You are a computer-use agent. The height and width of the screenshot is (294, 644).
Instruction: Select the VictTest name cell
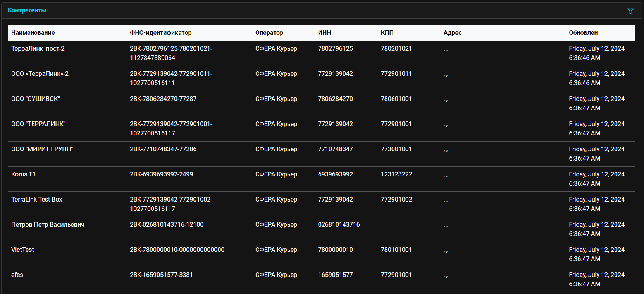point(22,250)
